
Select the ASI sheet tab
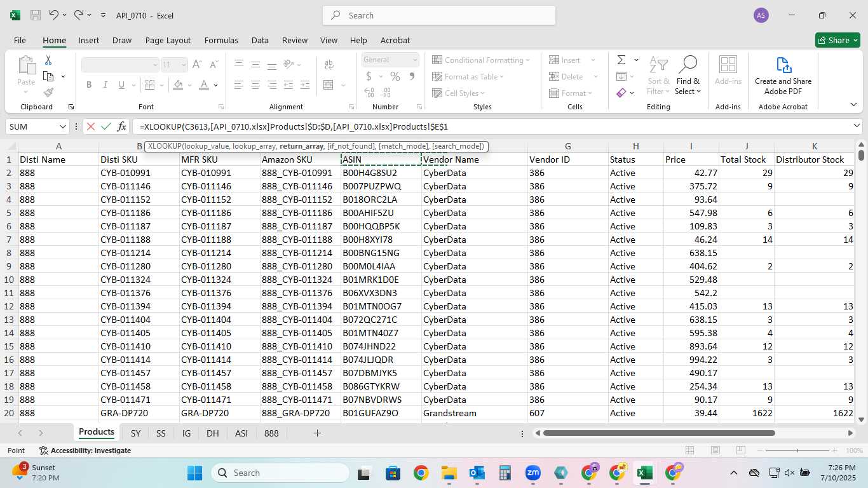241,433
